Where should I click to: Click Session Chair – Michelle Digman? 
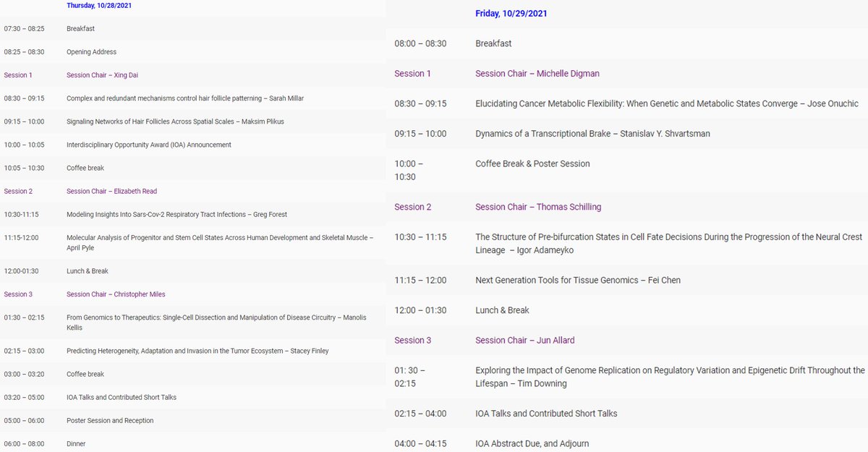click(x=537, y=74)
